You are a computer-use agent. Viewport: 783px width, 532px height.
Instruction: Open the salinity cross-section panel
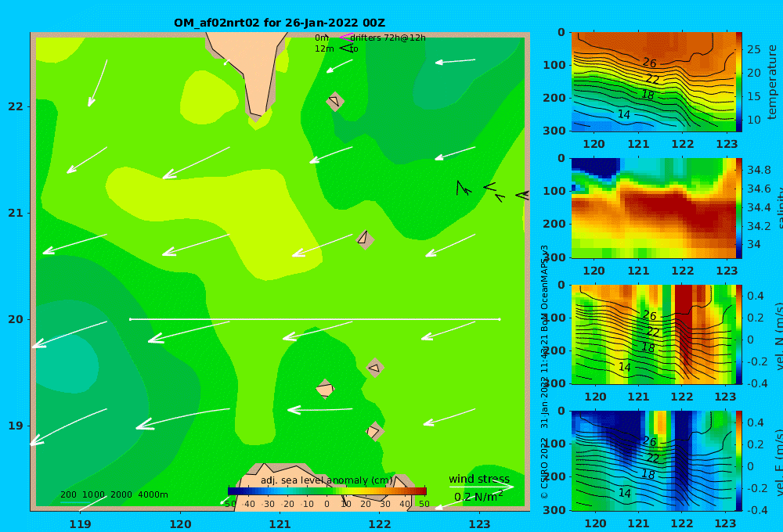(653, 208)
